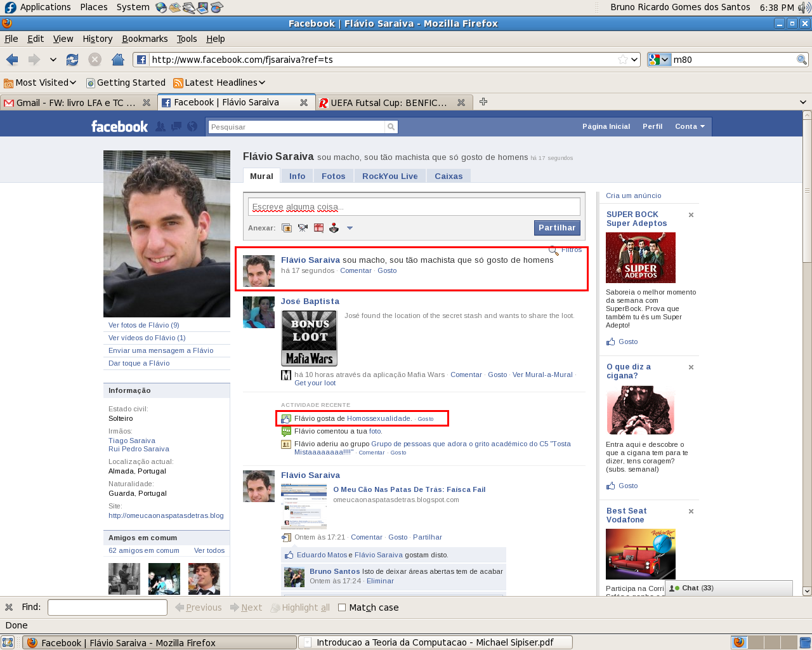
Task: Go back with the browser back arrow
Action: [12, 60]
